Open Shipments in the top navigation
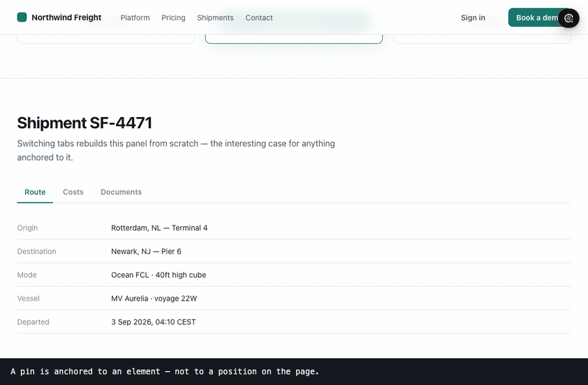588x385 pixels. (215, 18)
